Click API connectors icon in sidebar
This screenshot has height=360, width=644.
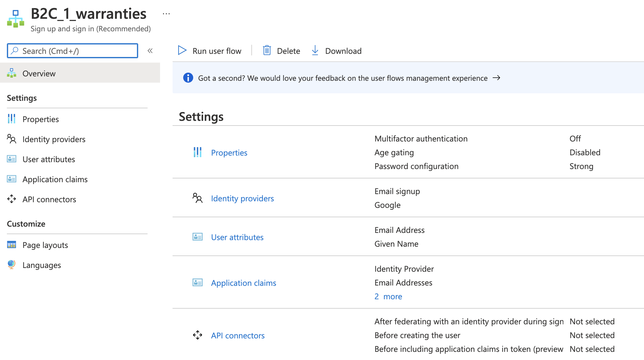[12, 199]
